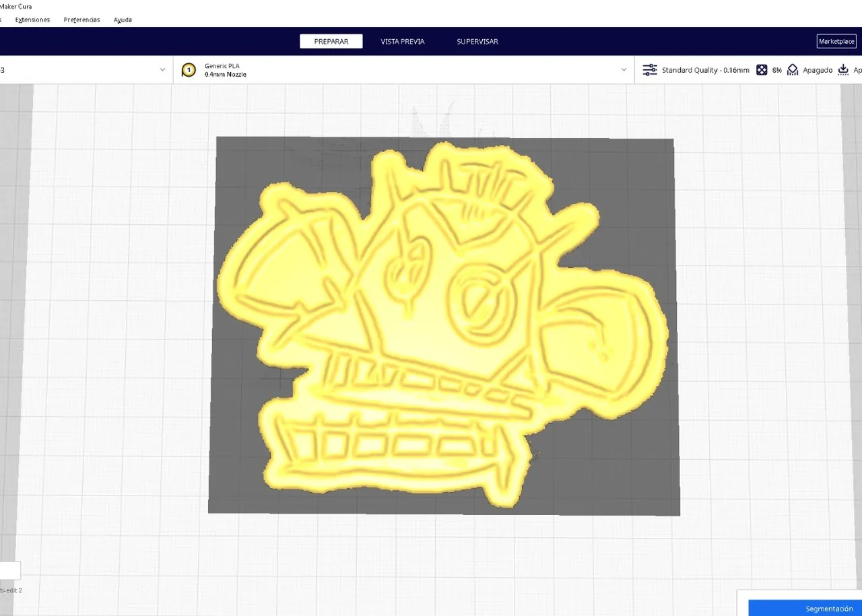The image size is (862, 616).
Task: Click the build plate adhesion icon
Action: coord(843,69)
